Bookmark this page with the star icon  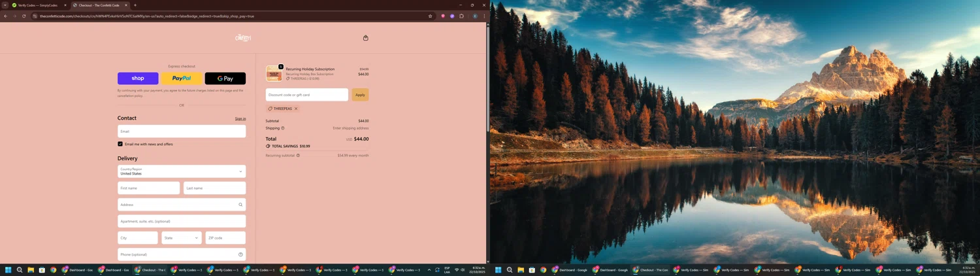(x=430, y=16)
